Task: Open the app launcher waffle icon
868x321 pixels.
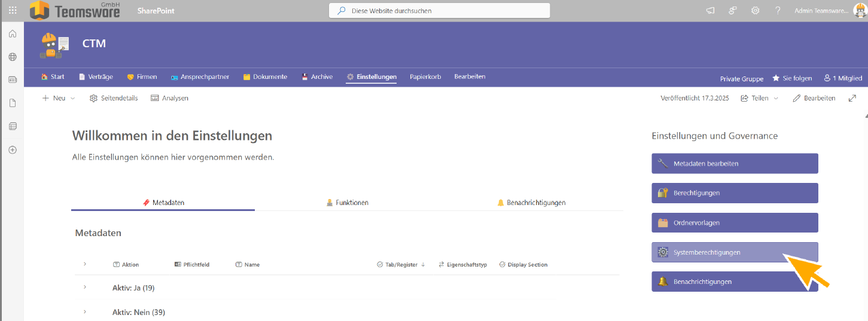Action: tap(13, 11)
